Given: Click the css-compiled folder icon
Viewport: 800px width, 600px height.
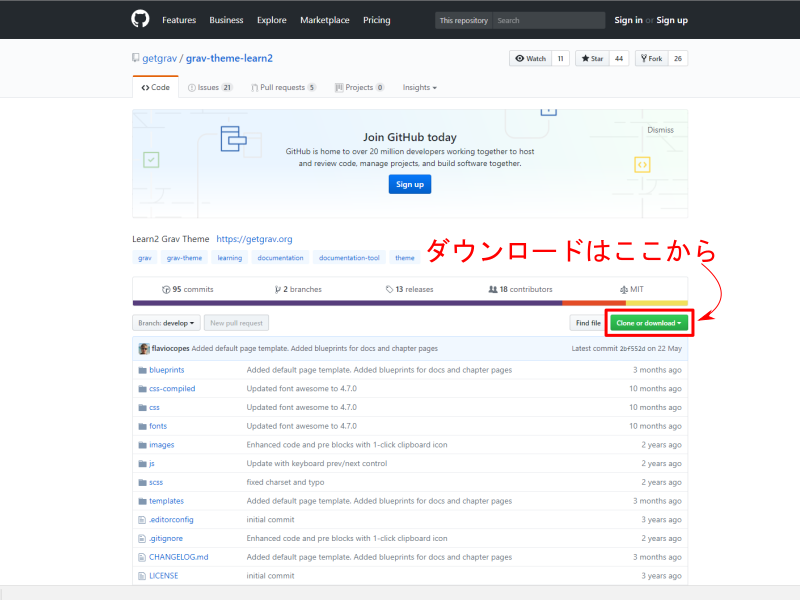Looking at the screenshot, I should (142, 389).
